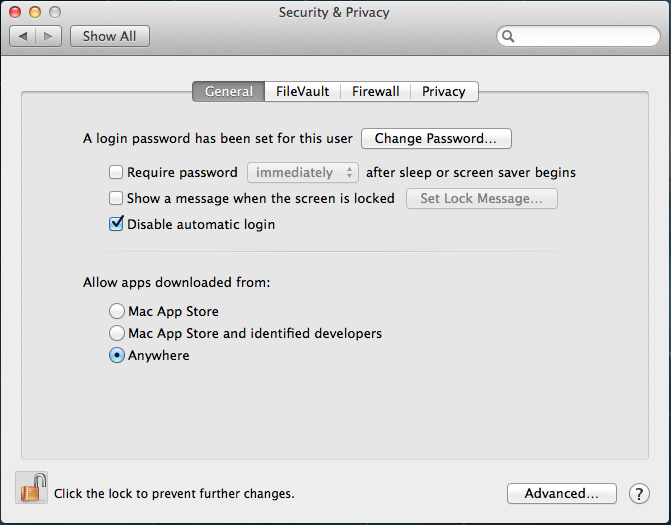The width and height of the screenshot is (671, 525).
Task: Minimize the window with the yellow button
Action: tap(35, 12)
